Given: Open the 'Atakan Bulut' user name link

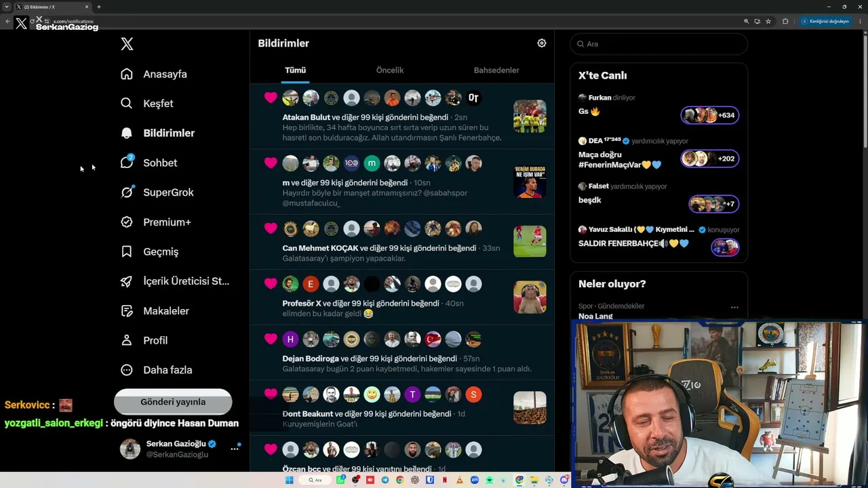Looking at the screenshot, I should point(307,117).
